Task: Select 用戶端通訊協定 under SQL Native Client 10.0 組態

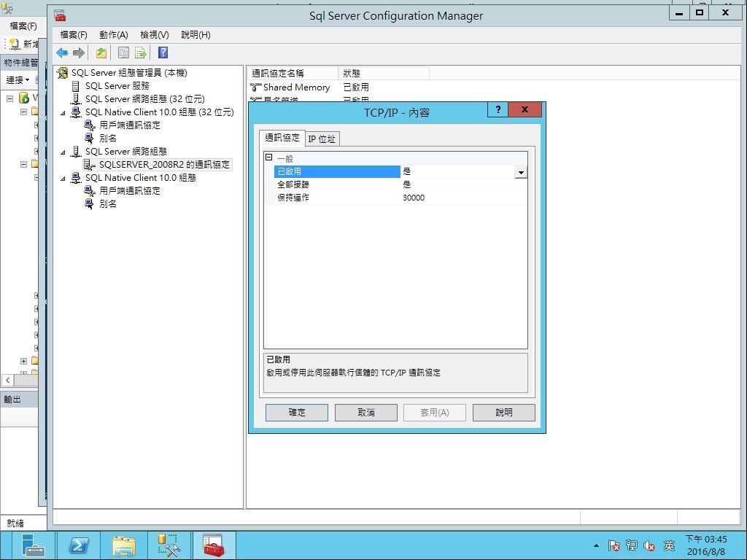Action: click(130, 191)
